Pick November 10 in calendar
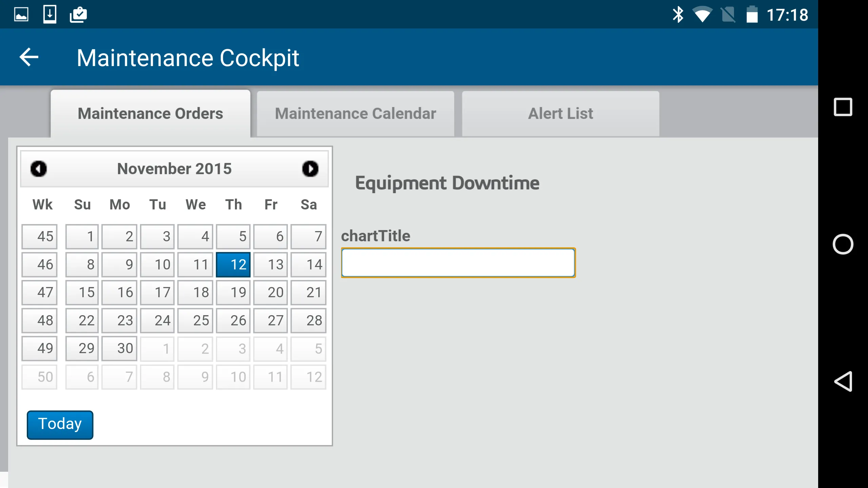 (157, 264)
